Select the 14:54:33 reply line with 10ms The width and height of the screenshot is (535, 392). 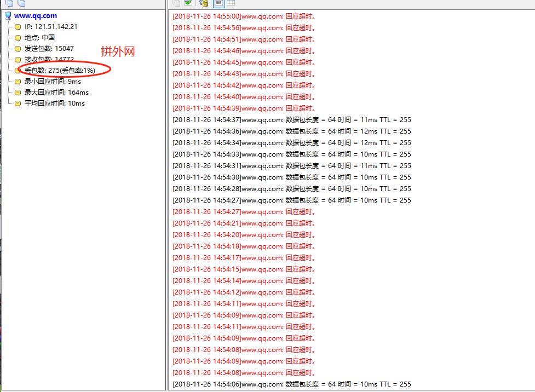(292, 154)
